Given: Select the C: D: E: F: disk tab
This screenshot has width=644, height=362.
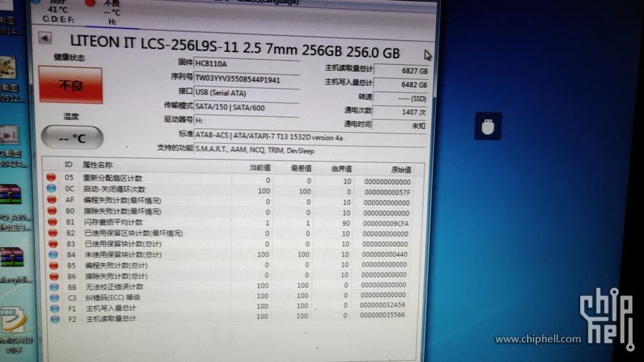Looking at the screenshot, I should (x=58, y=12).
